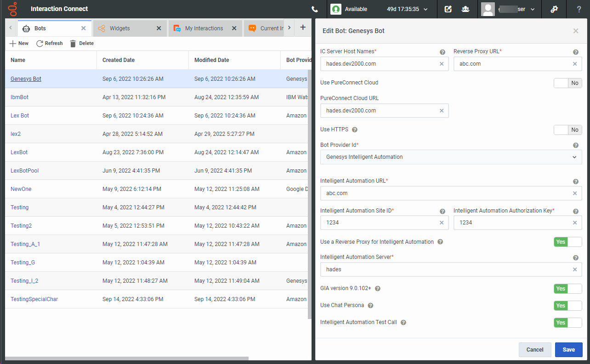Toggle the Use PureConnect Cloud switch

tap(567, 83)
